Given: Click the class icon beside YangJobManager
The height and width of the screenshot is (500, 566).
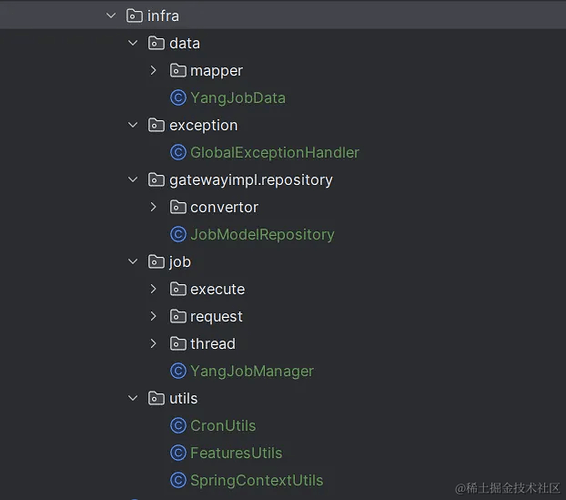Looking at the screenshot, I should (178, 371).
